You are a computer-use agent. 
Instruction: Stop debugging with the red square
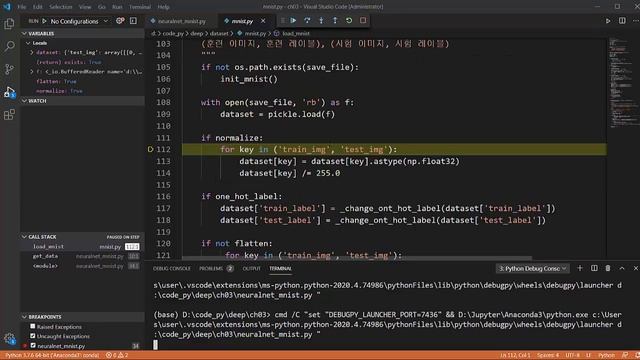[x=363, y=20]
